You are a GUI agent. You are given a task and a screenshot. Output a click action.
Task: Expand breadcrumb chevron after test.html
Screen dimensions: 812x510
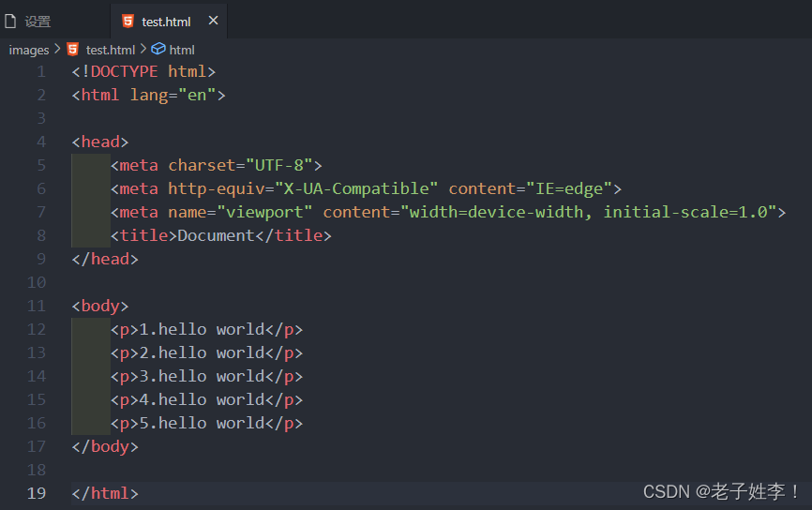(143, 49)
